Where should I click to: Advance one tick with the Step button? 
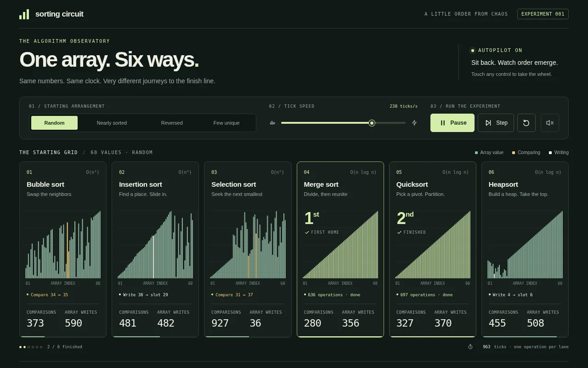[496, 123]
